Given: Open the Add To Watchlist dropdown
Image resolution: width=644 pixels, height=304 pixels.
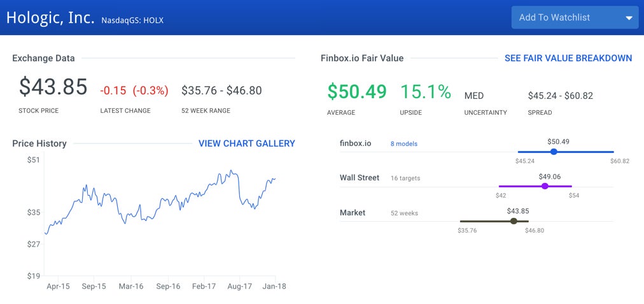Looking at the screenshot, I should click(566, 17).
